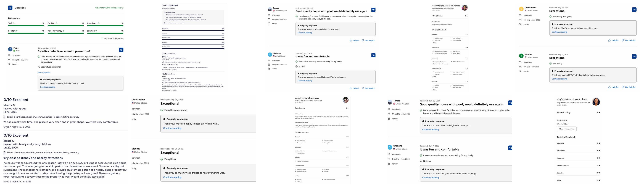Image resolution: width=644 pixels, height=188 pixels.
Task: Click the 10 score badge beside Exceptional heading
Action: coord(10,8)
